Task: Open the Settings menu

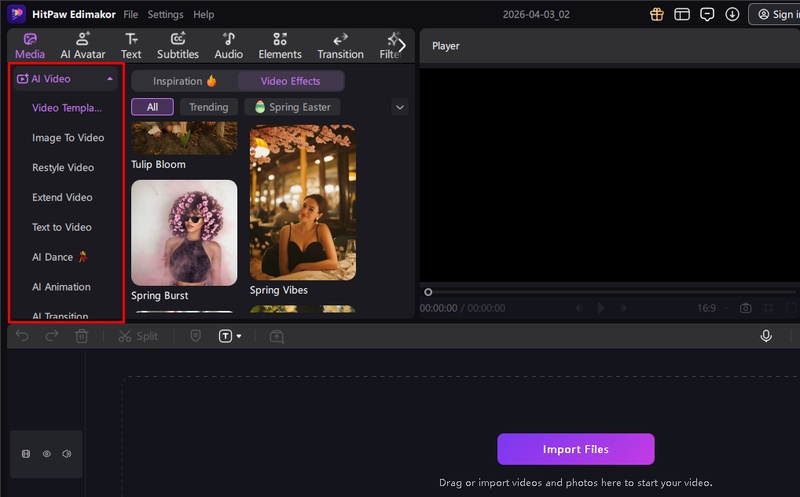Action: click(x=165, y=15)
